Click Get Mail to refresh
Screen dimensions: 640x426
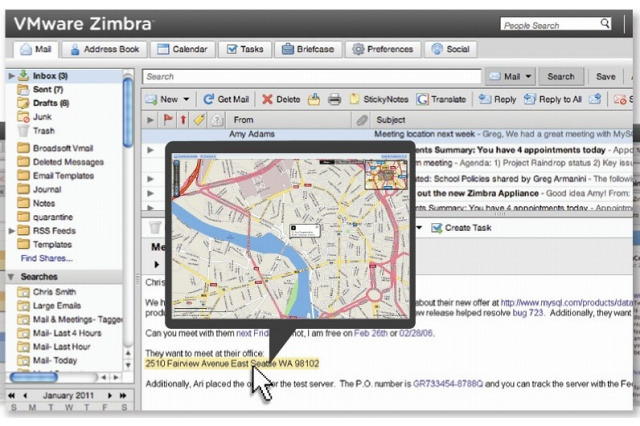[x=226, y=99]
